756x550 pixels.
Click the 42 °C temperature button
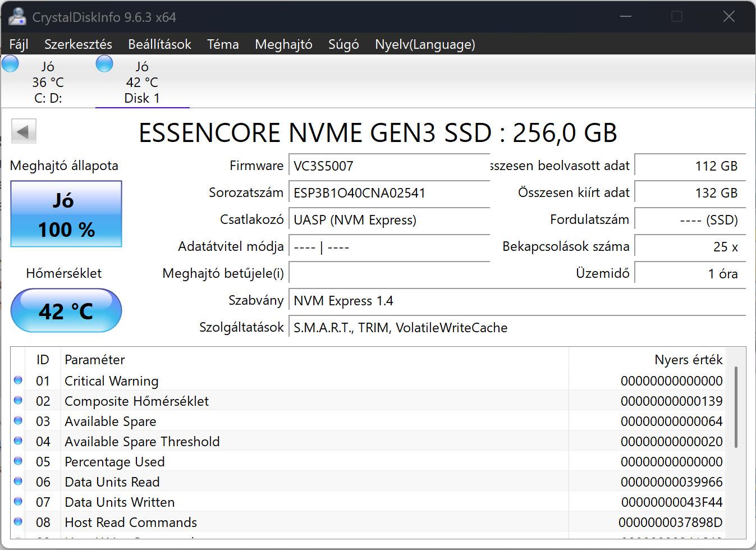[66, 310]
